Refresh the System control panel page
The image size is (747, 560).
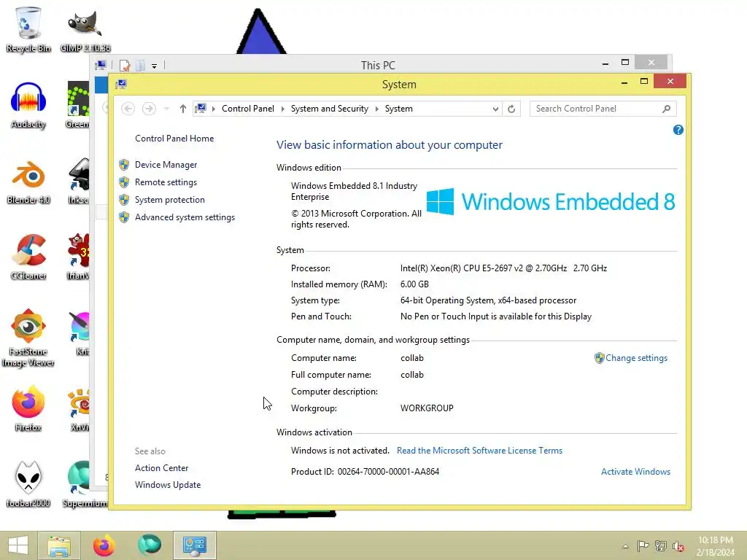tap(511, 109)
